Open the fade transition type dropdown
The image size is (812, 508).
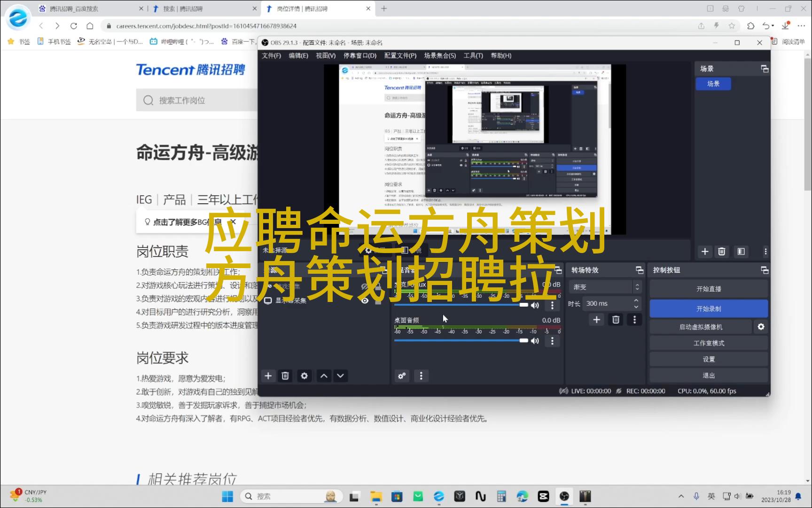tap(605, 287)
